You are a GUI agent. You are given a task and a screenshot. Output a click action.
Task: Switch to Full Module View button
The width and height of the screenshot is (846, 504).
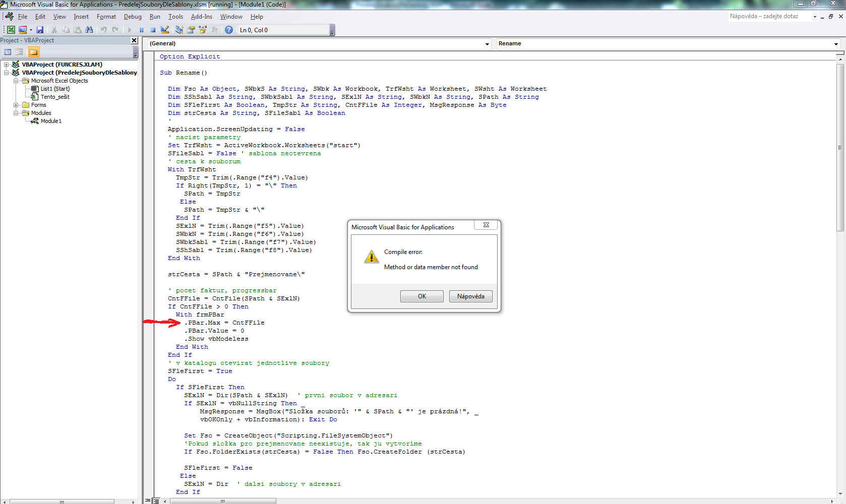(x=156, y=500)
